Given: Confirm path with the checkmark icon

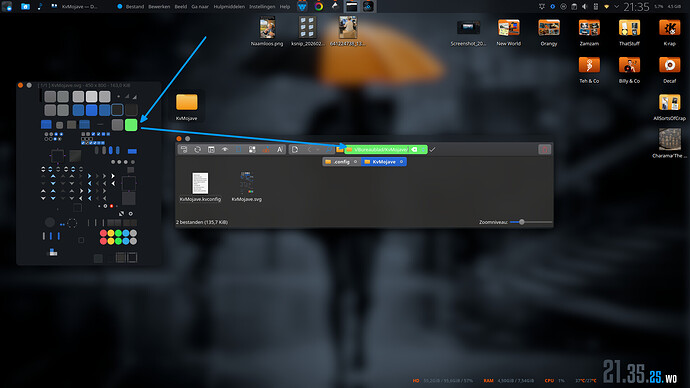Looking at the screenshot, I should pos(432,150).
